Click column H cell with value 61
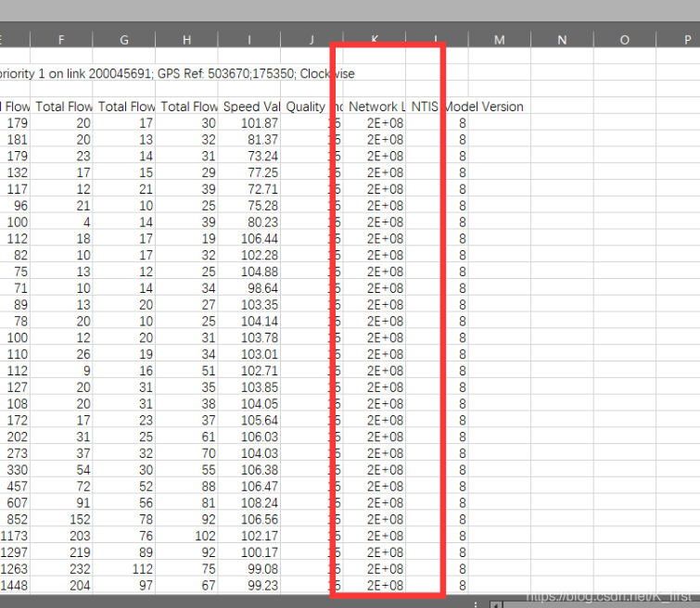This screenshot has height=608, width=700. click(x=186, y=437)
